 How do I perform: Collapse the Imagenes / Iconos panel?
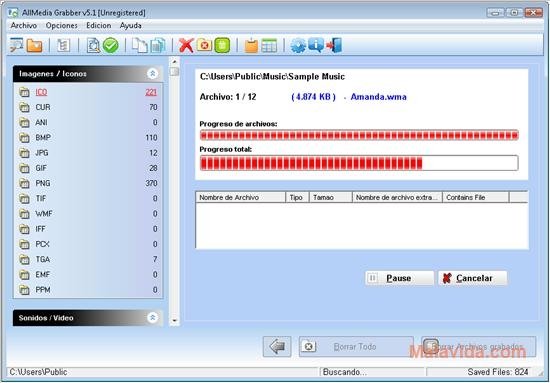(x=152, y=74)
